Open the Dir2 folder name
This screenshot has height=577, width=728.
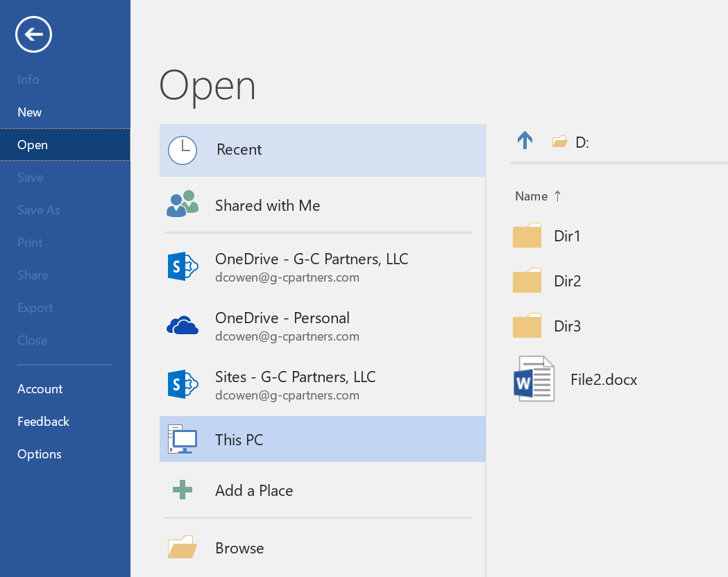[x=568, y=281]
